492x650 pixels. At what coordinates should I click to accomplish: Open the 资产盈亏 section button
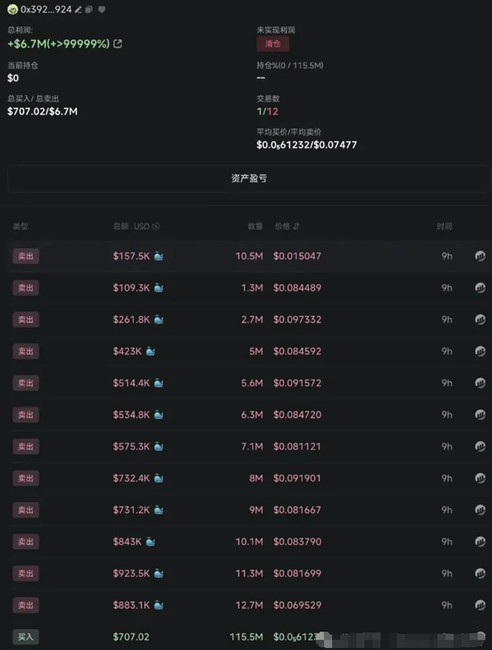pyautogui.click(x=249, y=179)
